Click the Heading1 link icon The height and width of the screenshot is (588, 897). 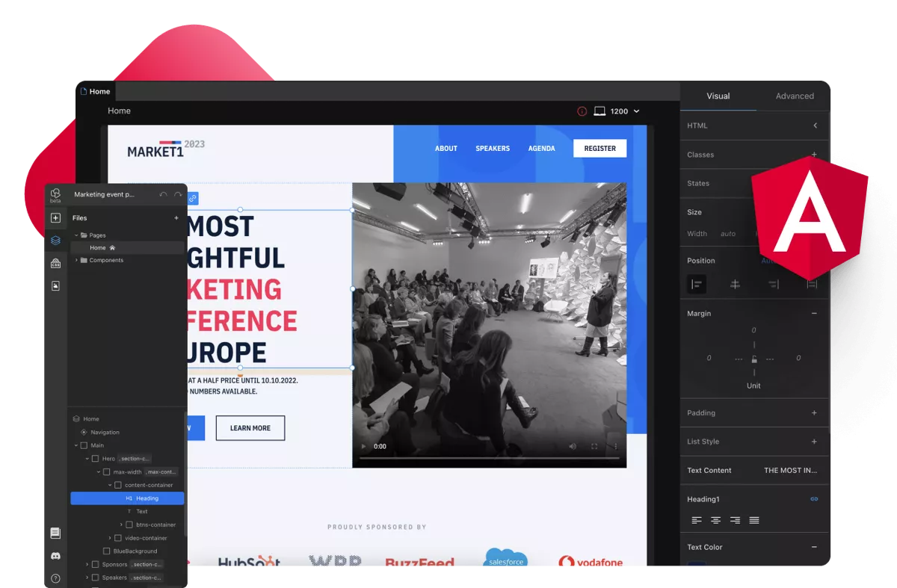point(814,499)
